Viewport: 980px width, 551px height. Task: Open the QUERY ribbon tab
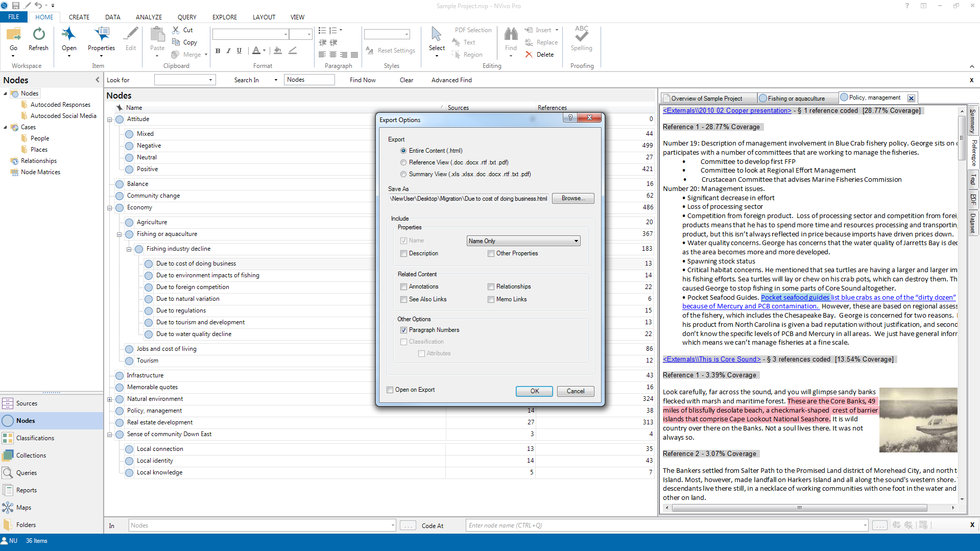(x=187, y=17)
